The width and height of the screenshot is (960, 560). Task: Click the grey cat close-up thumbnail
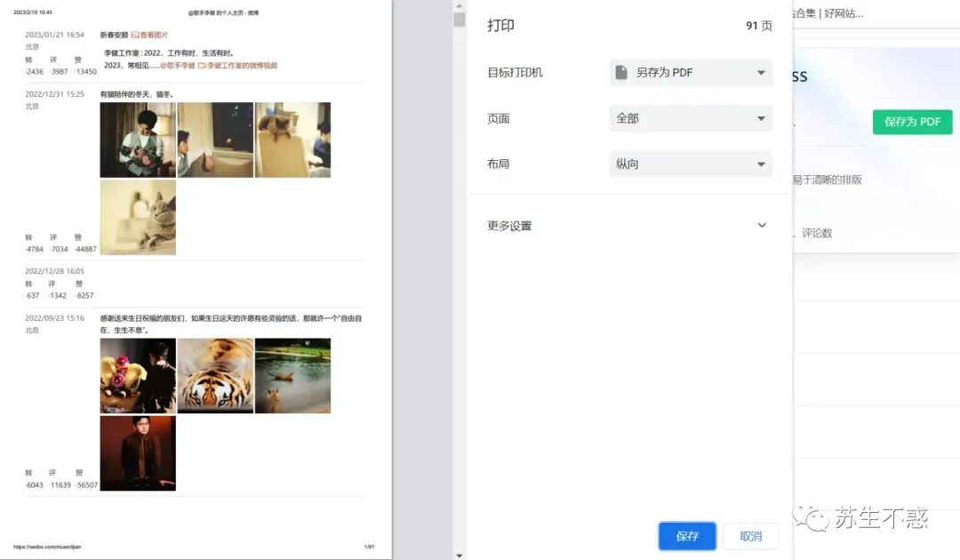coord(138,217)
